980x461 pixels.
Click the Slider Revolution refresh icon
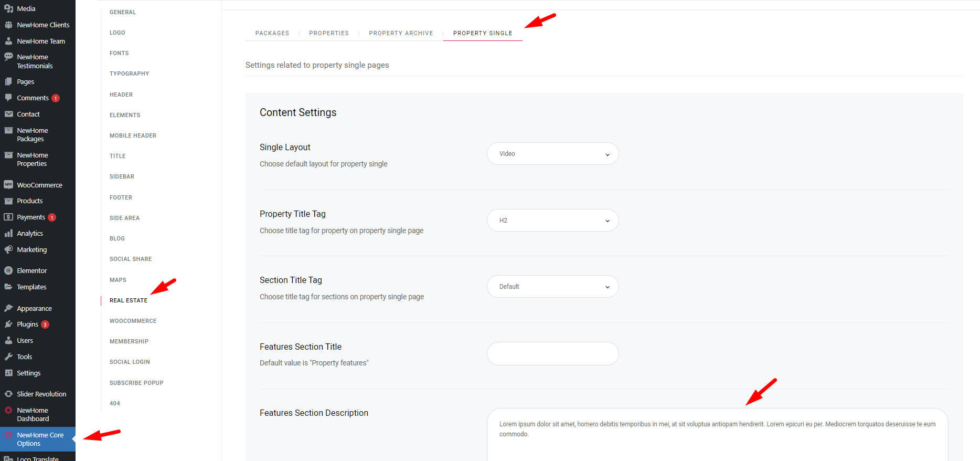pos(8,394)
